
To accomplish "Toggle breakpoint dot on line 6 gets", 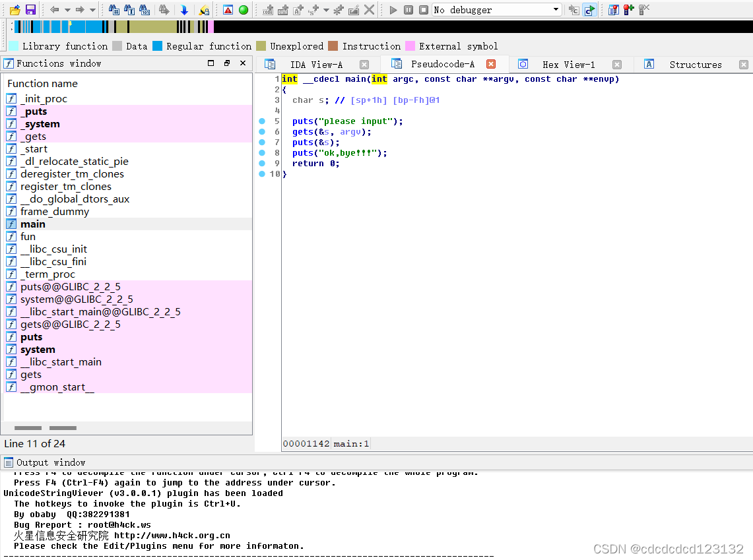I will click(x=262, y=131).
